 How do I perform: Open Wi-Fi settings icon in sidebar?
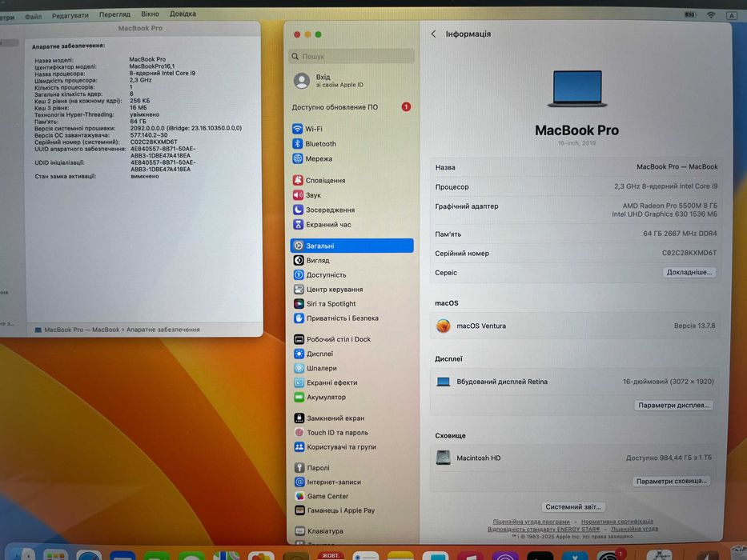tap(297, 129)
